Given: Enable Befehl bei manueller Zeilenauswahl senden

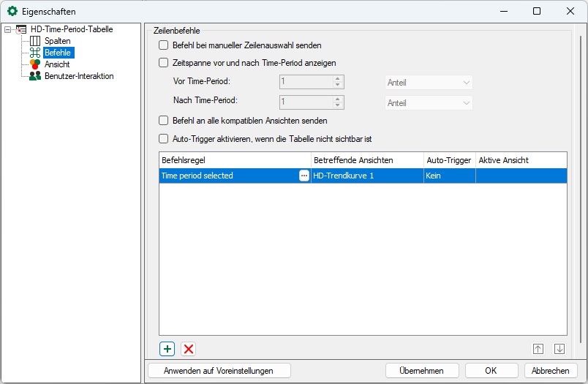Looking at the screenshot, I should [164, 45].
